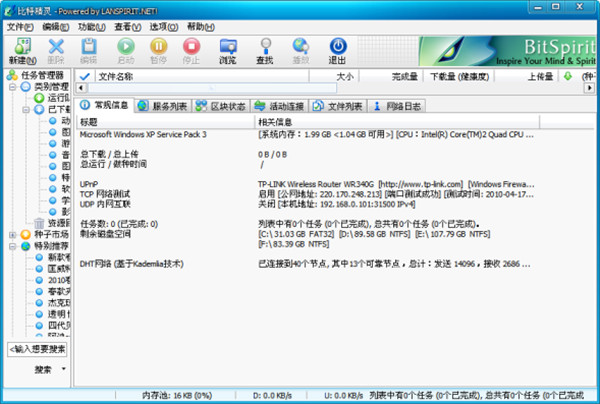Click the search keyword input field
The image size is (600, 404).
click(38, 349)
